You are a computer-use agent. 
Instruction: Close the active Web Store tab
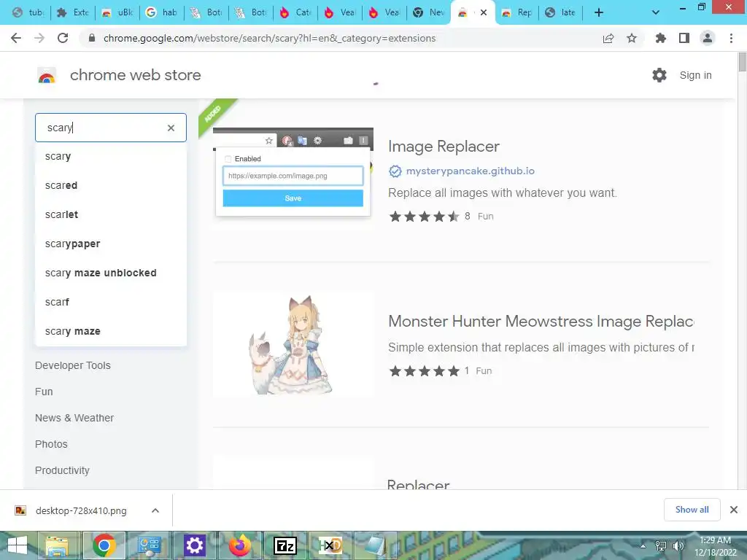tap(484, 12)
